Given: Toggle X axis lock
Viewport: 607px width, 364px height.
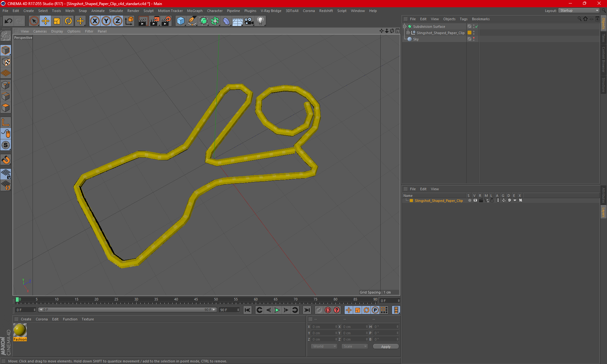Looking at the screenshot, I should 95,21.
